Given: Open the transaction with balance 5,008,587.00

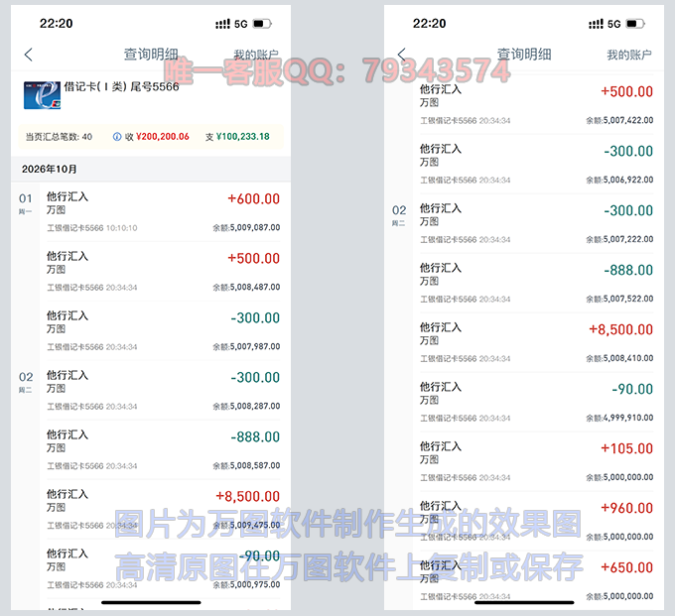Looking at the screenshot, I should click(x=164, y=449).
